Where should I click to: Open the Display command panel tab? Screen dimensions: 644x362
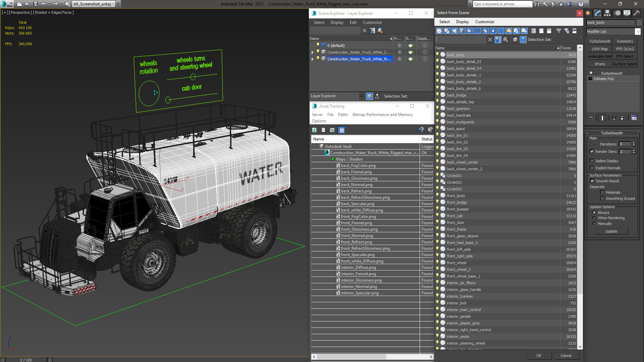pyautogui.click(x=627, y=13)
